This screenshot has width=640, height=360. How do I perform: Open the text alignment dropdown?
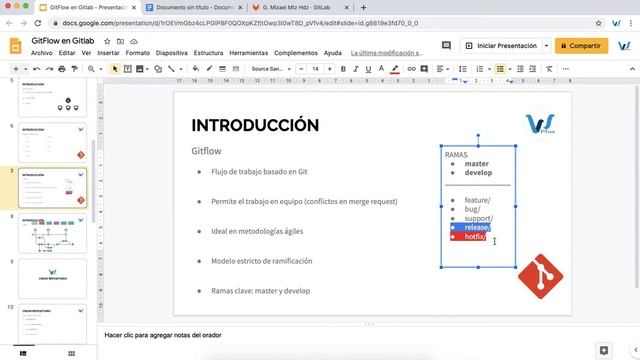point(443,69)
